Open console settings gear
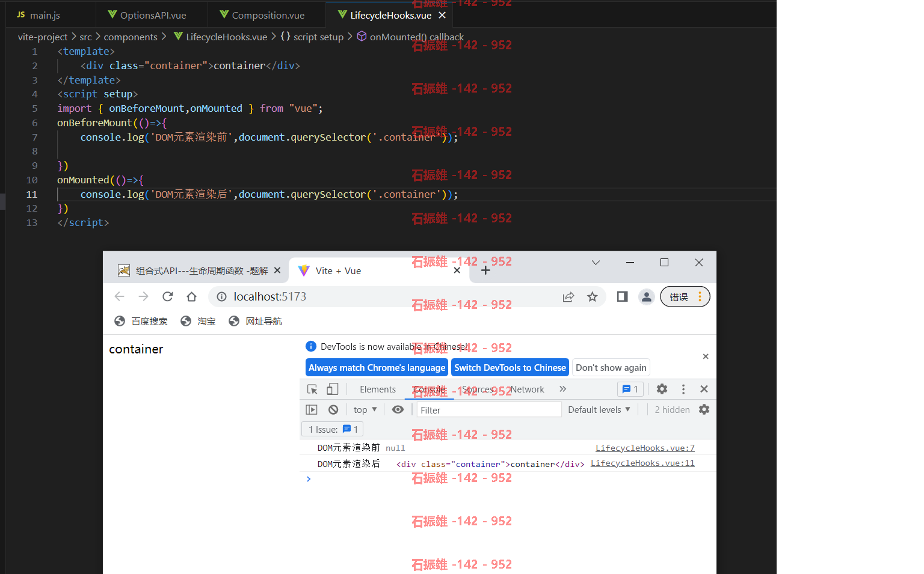Image resolution: width=924 pixels, height=574 pixels. coord(704,409)
